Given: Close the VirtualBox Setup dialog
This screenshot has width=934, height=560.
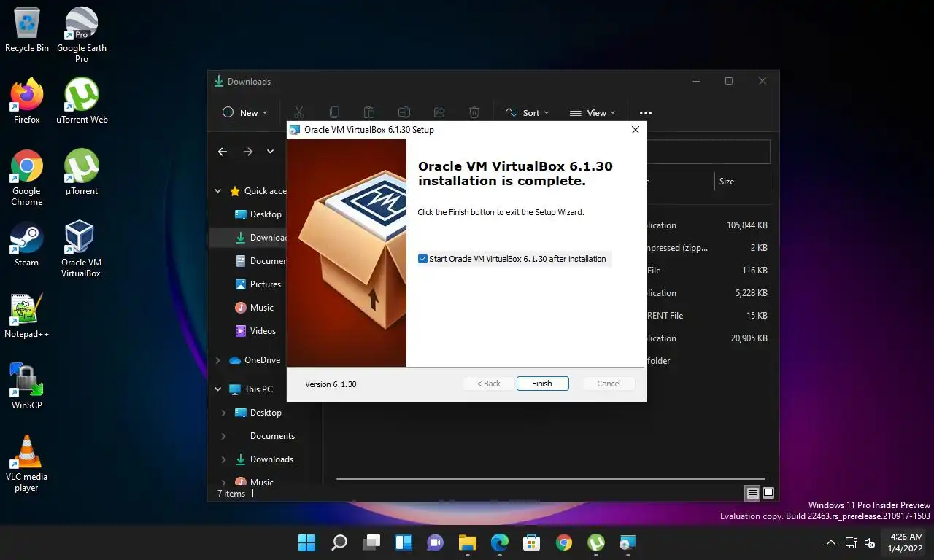Looking at the screenshot, I should 635,130.
